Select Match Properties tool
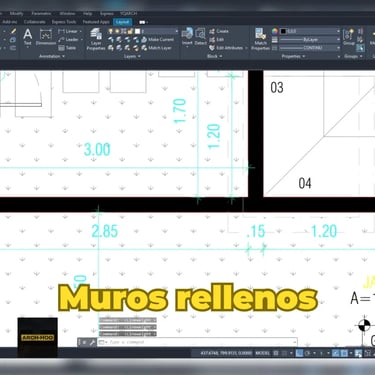 (x=260, y=39)
